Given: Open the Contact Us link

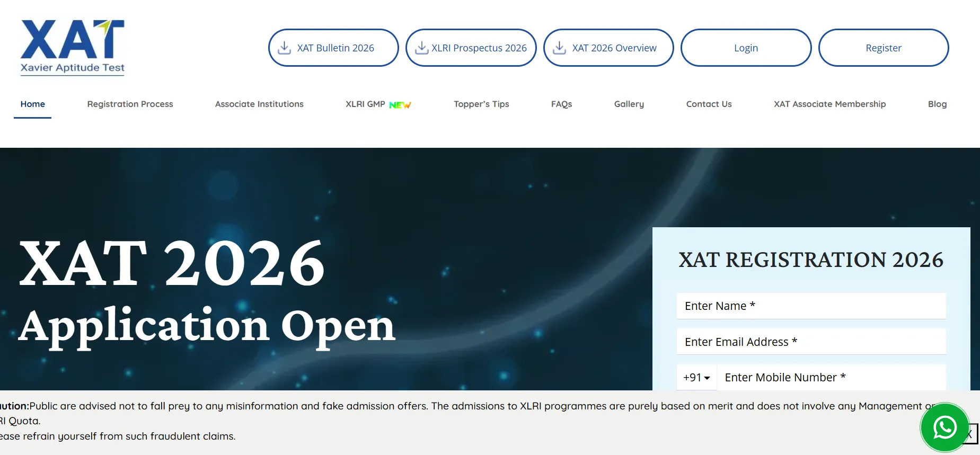Looking at the screenshot, I should click(709, 104).
